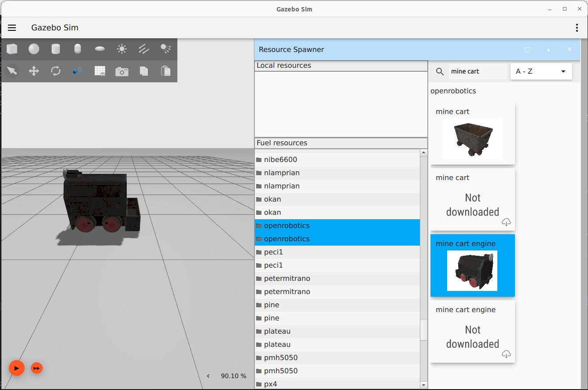588x390 pixels.
Task: Activate the translate mode tool
Action: pyautogui.click(x=34, y=71)
